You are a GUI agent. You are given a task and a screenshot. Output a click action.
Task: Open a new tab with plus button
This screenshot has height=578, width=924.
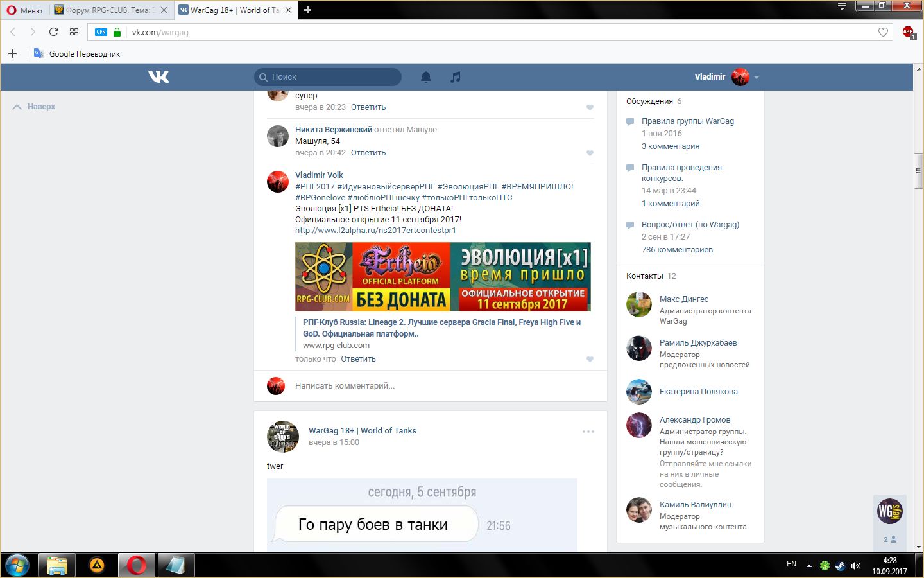[x=307, y=10]
